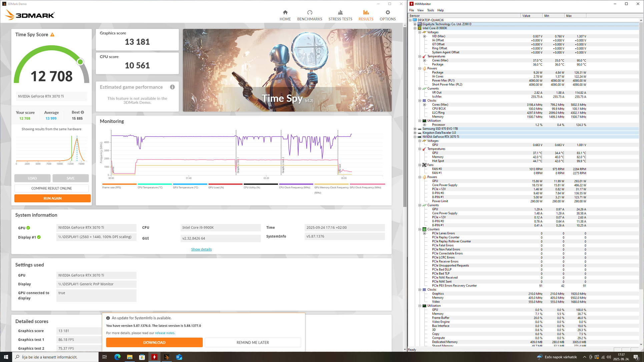Image resolution: width=644 pixels, height=362 pixels.
Task: Go to the Benchmarks section
Action: (309, 15)
